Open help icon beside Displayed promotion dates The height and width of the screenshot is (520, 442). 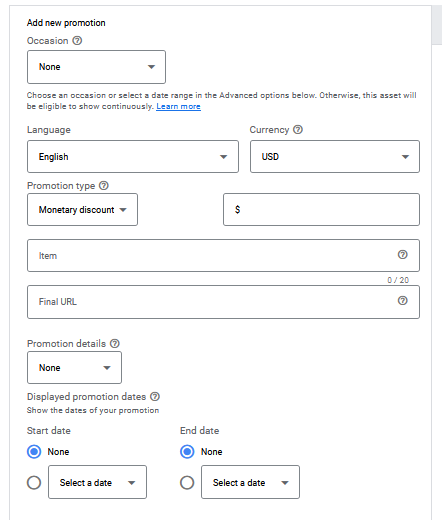pyautogui.click(x=155, y=397)
